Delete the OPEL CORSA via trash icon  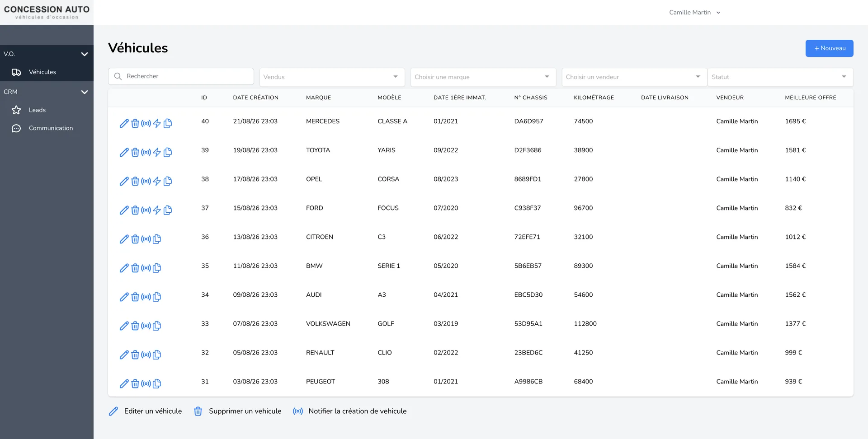(x=135, y=181)
